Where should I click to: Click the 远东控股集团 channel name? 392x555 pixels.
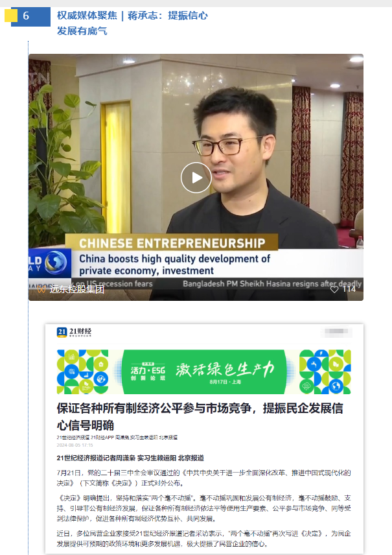[x=76, y=289]
